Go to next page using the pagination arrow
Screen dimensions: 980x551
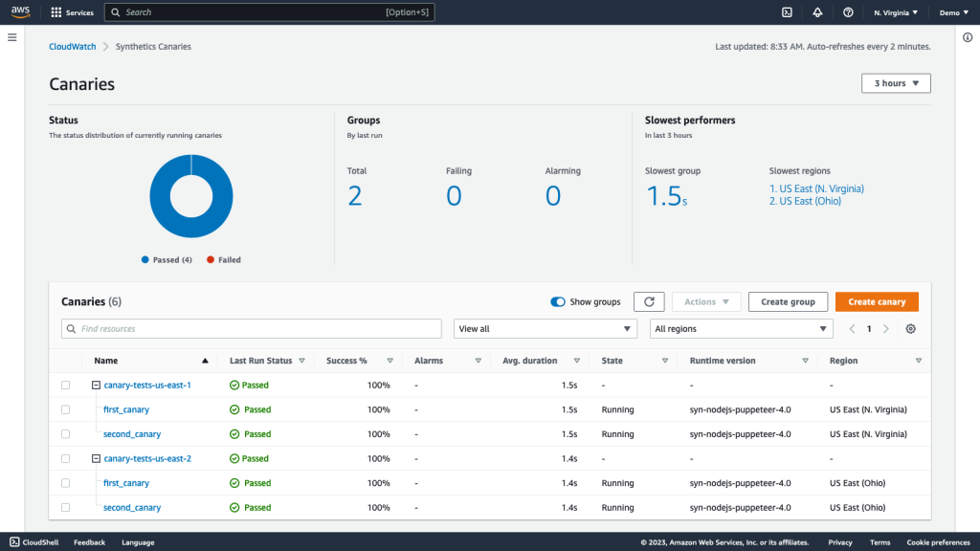(885, 328)
